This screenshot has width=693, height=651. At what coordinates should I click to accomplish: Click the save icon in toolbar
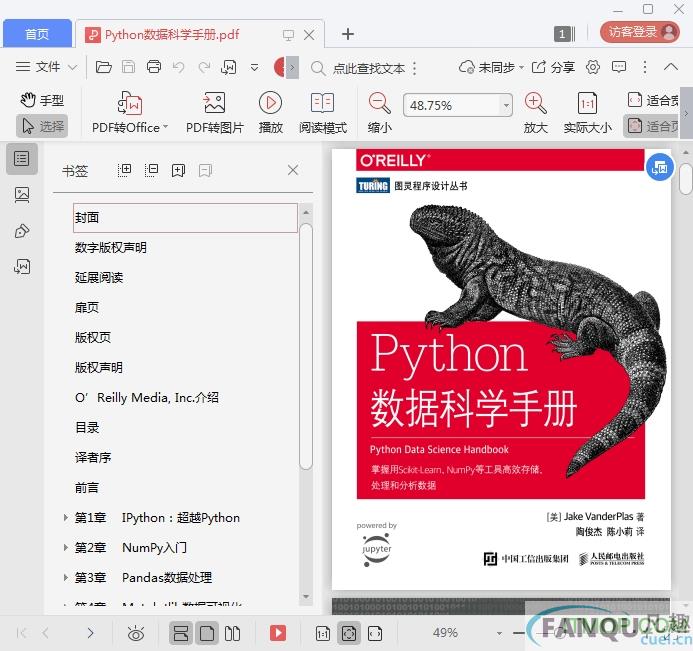(129, 67)
